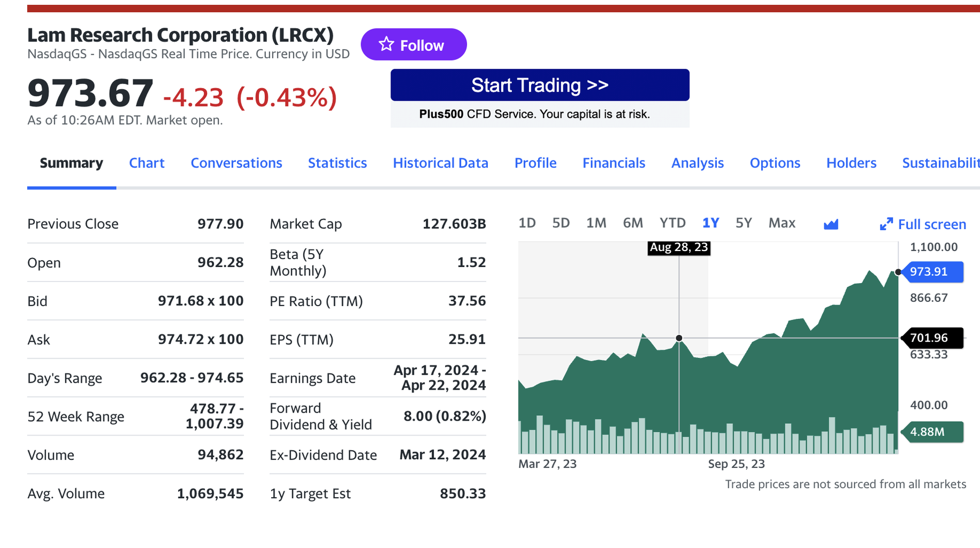Viewport: 980px width, 548px height.
Task: View the Profile tab
Action: click(535, 163)
